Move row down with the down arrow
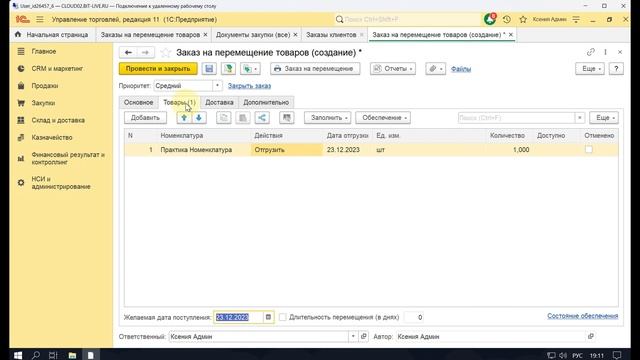The height and width of the screenshot is (360, 640). (x=199, y=118)
